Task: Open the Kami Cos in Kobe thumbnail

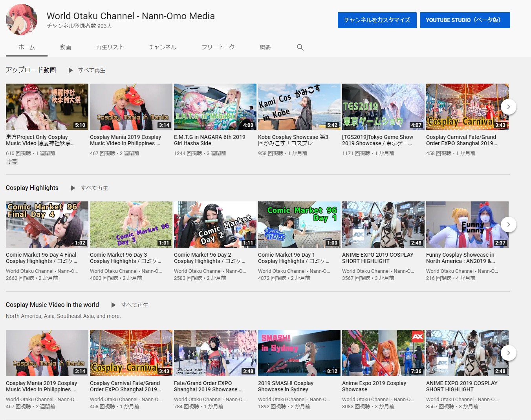Action: pyautogui.click(x=299, y=107)
